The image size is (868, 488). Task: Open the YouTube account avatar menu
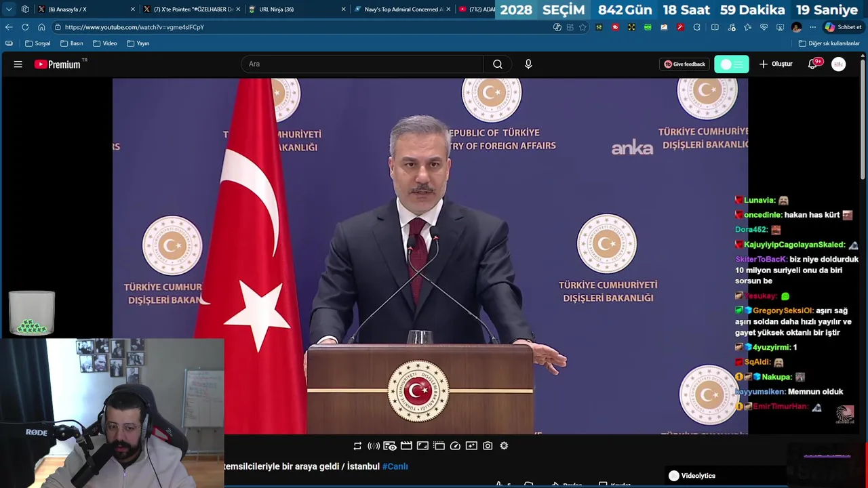click(839, 64)
